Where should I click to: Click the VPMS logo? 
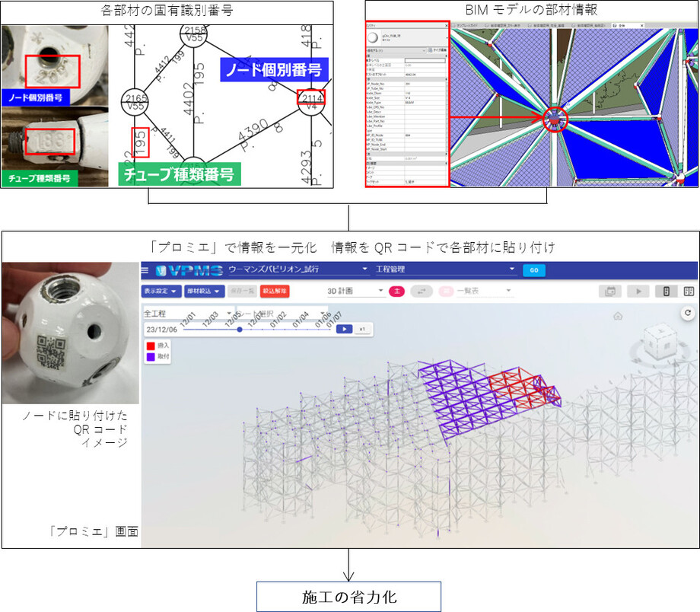(x=189, y=270)
